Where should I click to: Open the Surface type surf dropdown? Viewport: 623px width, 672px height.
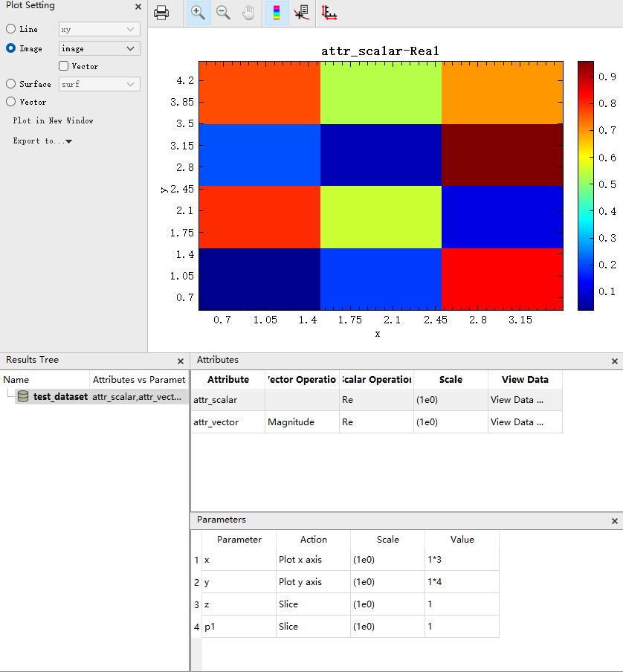[x=100, y=84]
